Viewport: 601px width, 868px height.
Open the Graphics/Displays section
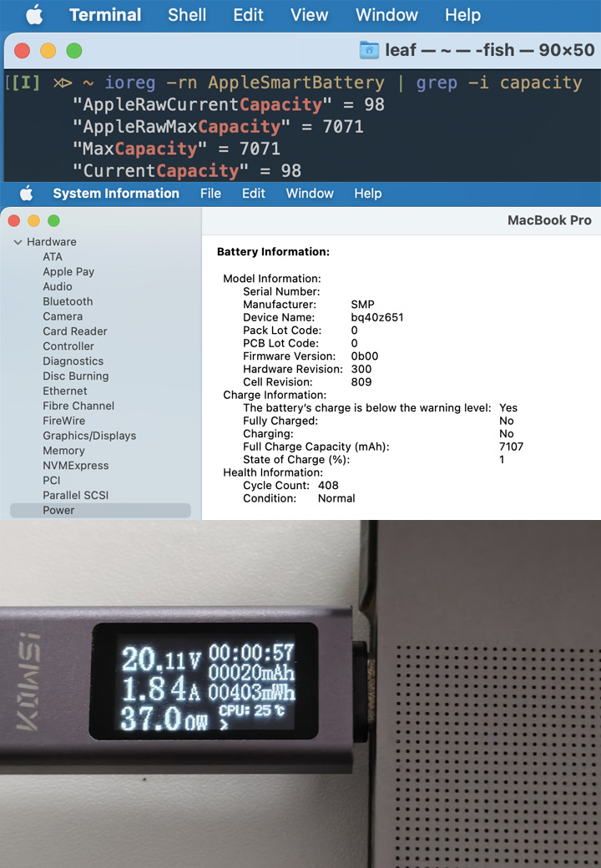[x=89, y=436]
